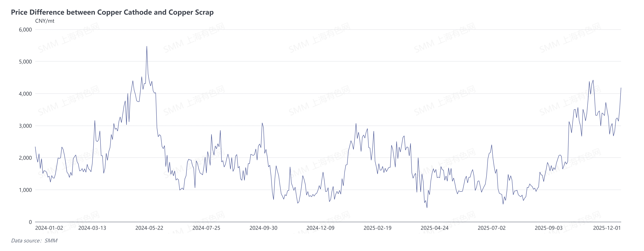This screenshot has width=644, height=251.
Task: Select the 2025-02-19 date label
Action: (377, 228)
